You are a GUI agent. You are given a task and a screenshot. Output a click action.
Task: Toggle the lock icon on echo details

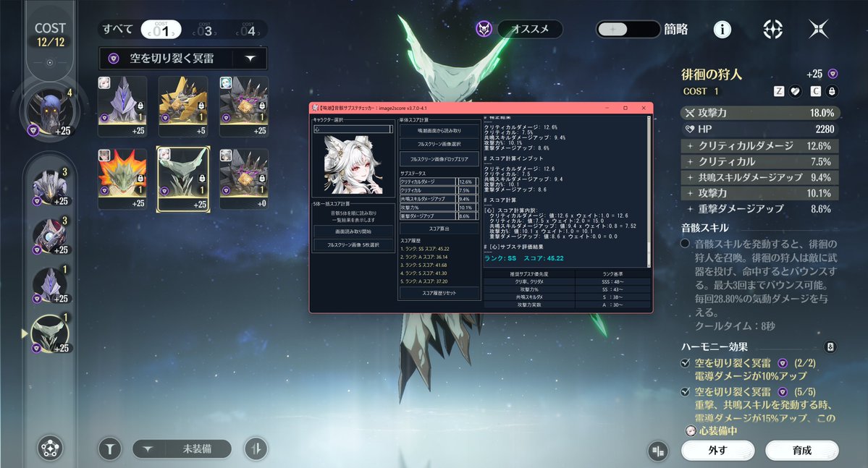[x=832, y=91]
